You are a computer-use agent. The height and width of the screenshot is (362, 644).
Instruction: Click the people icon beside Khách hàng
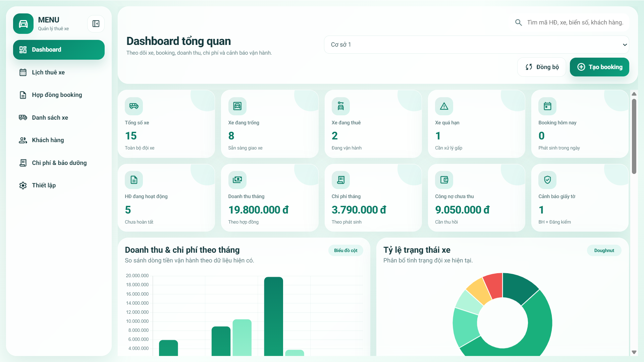point(22,140)
